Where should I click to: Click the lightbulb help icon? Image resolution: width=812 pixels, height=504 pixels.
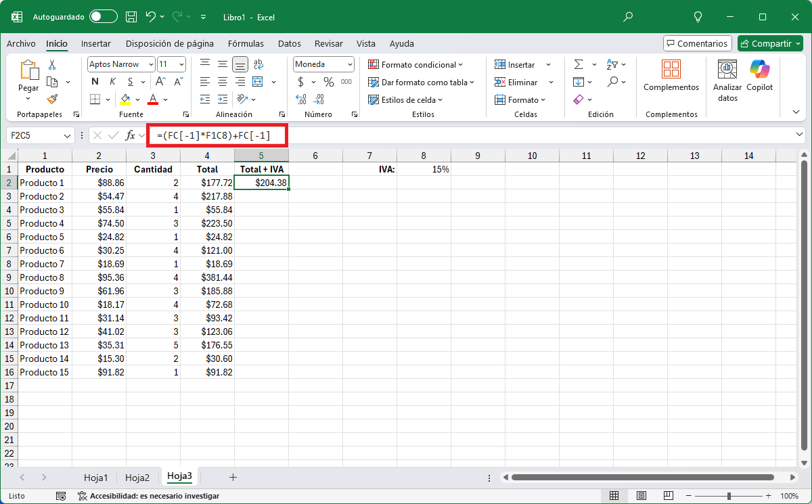click(698, 16)
